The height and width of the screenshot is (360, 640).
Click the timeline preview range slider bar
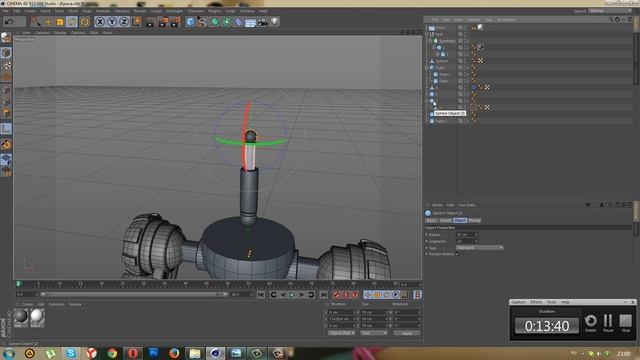(x=134, y=294)
